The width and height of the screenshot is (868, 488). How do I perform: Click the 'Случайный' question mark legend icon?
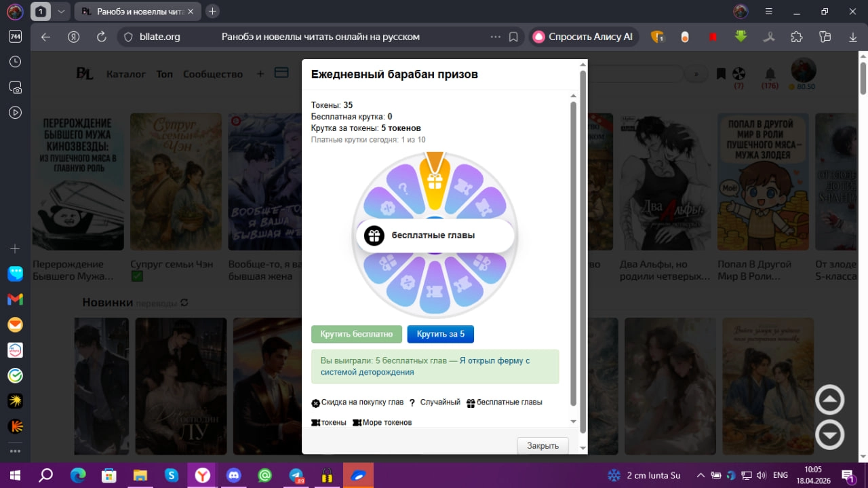pos(412,402)
